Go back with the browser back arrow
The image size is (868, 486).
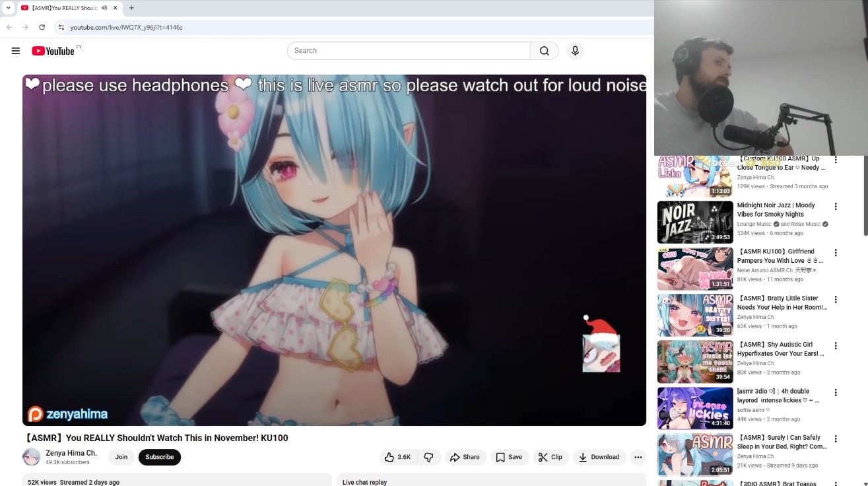[9, 27]
